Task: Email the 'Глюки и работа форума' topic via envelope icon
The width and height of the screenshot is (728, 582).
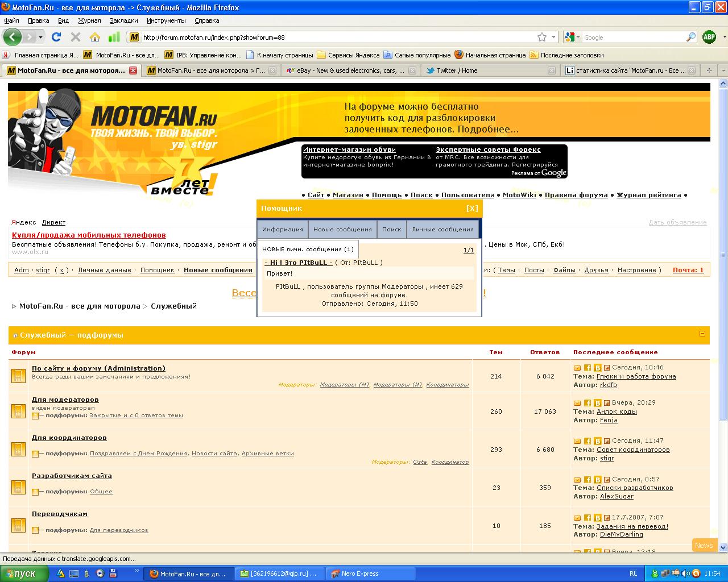Action: pyautogui.click(x=577, y=368)
